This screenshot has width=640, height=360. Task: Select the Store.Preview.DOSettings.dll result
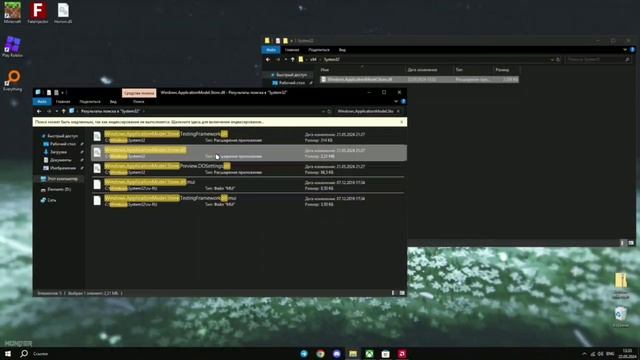(248, 169)
